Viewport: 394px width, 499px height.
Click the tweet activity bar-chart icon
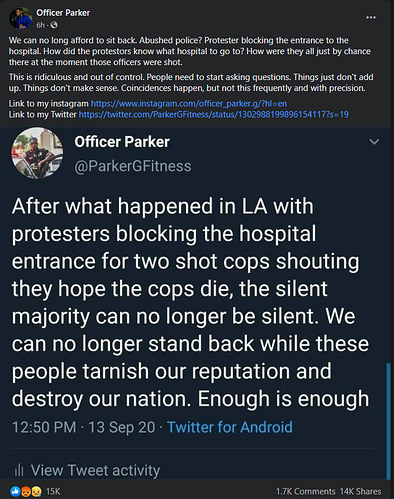coord(19,470)
